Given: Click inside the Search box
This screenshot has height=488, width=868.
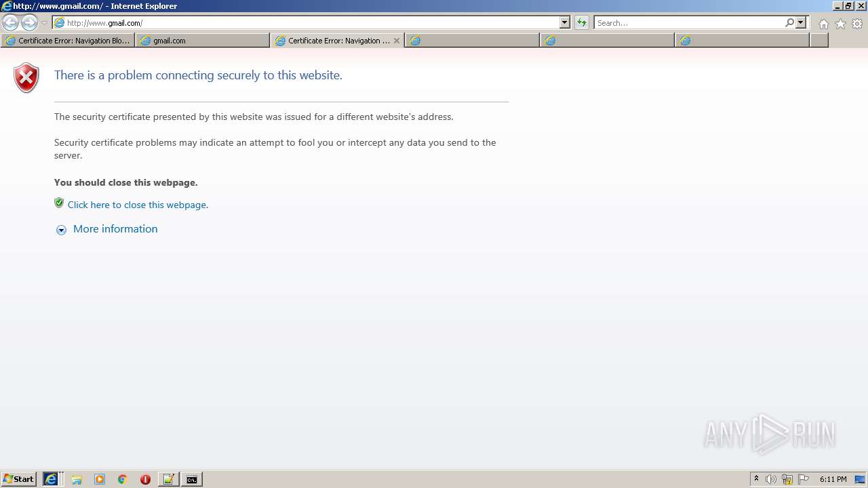Looking at the screenshot, I should (x=689, y=23).
